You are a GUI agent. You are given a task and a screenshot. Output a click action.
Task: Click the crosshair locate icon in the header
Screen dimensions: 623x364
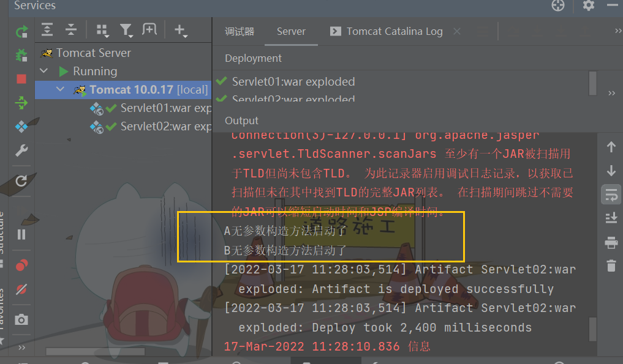click(x=558, y=5)
